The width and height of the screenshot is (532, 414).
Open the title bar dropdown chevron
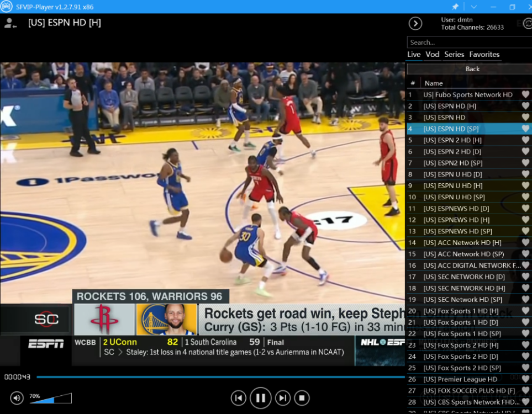pos(473,7)
